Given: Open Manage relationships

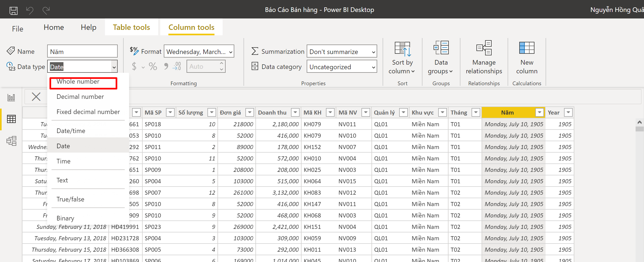Looking at the screenshot, I should [484, 58].
